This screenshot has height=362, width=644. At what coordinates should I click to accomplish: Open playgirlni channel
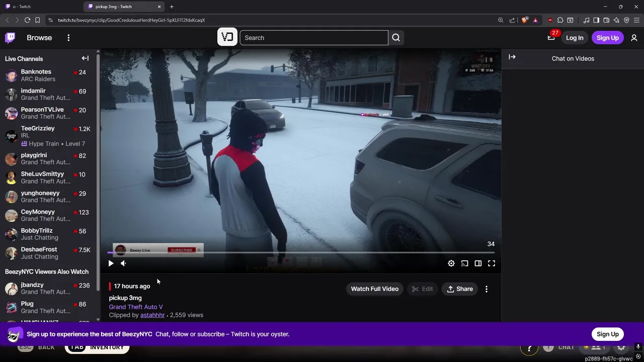(x=48, y=159)
